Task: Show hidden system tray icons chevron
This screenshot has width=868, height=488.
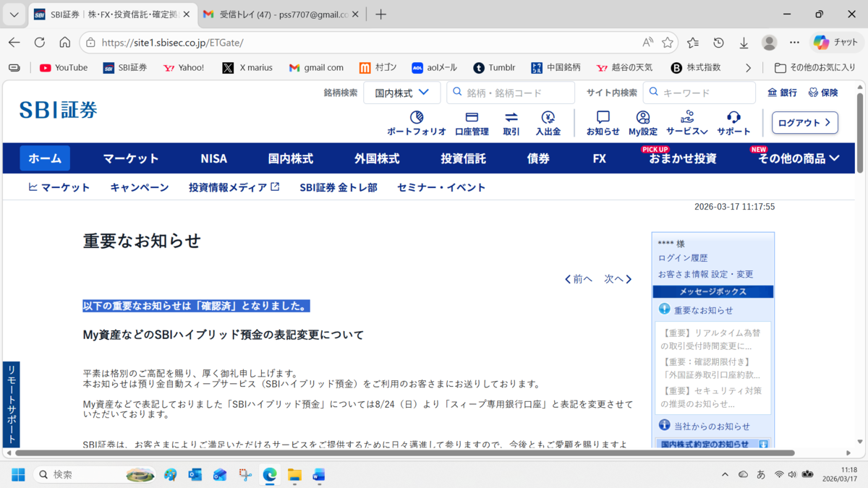Action: coord(726,474)
